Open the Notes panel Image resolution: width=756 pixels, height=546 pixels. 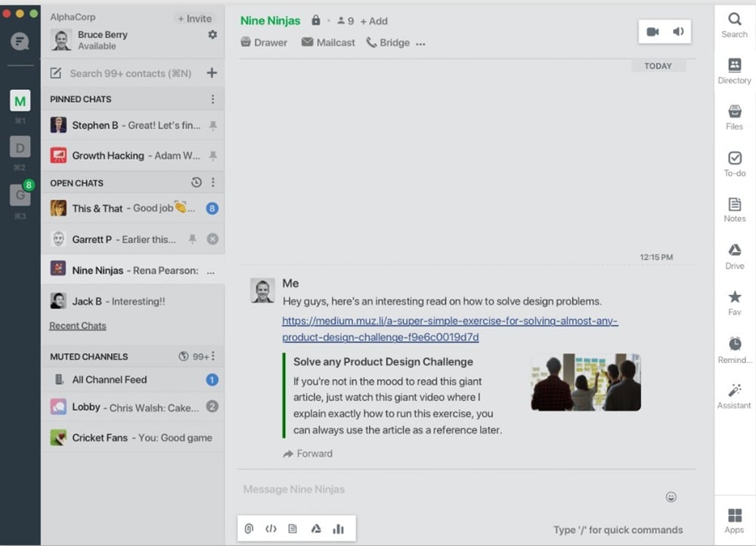tap(734, 209)
